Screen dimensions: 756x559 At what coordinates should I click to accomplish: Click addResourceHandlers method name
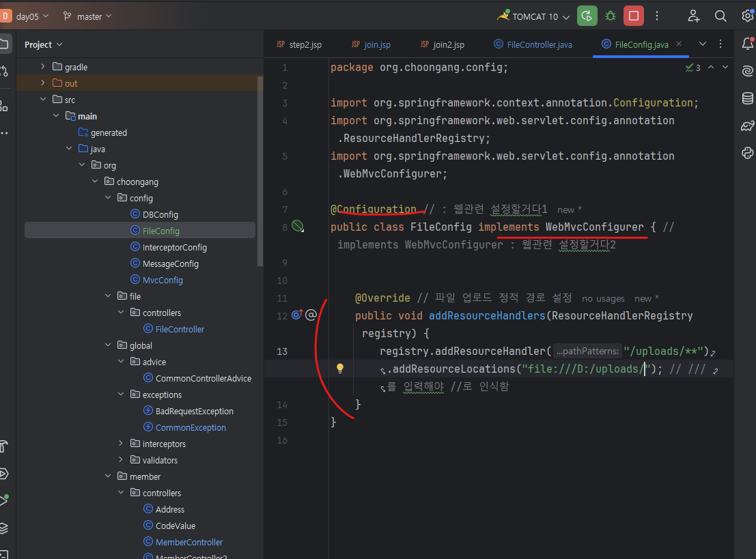tap(487, 315)
